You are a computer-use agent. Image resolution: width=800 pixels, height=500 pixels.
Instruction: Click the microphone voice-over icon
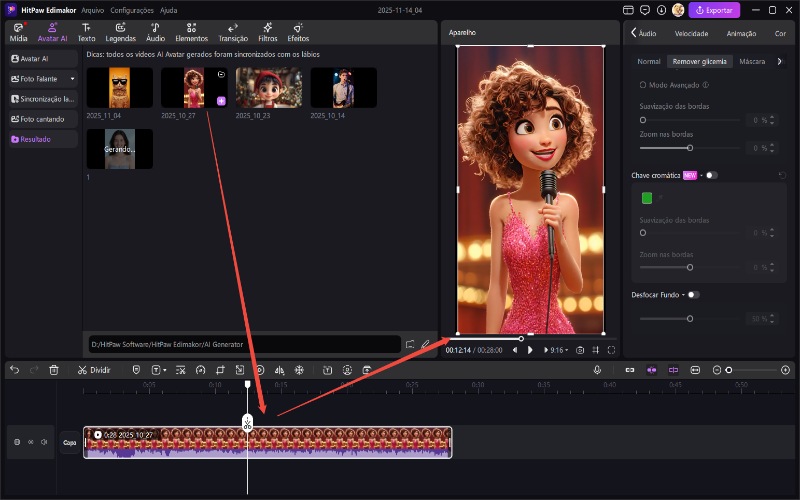pyautogui.click(x=597, y=369)
